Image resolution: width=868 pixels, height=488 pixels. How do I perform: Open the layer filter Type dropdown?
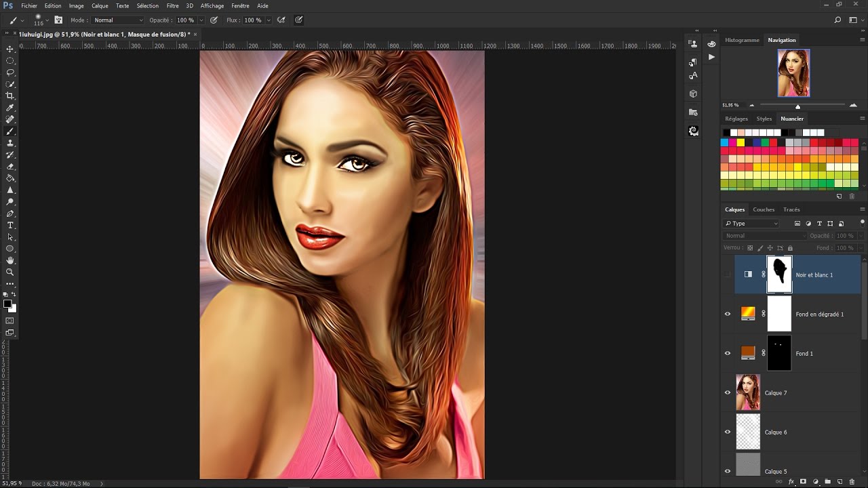(751, 224)
